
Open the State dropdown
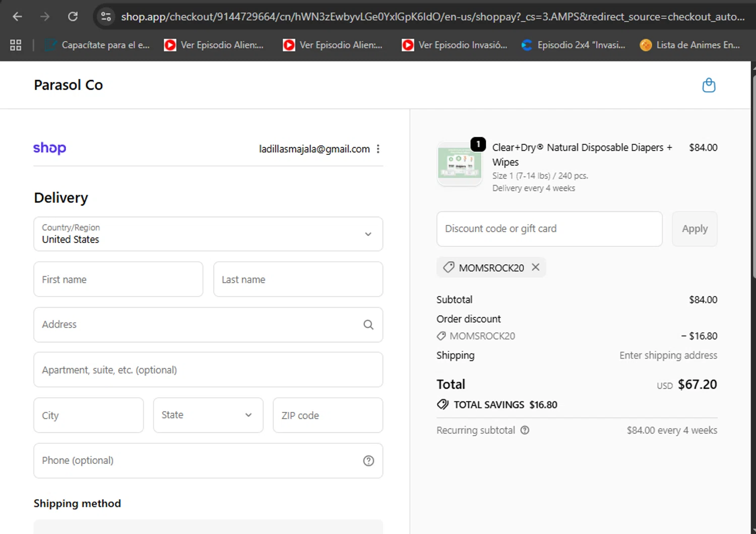[x=208, y=416]
